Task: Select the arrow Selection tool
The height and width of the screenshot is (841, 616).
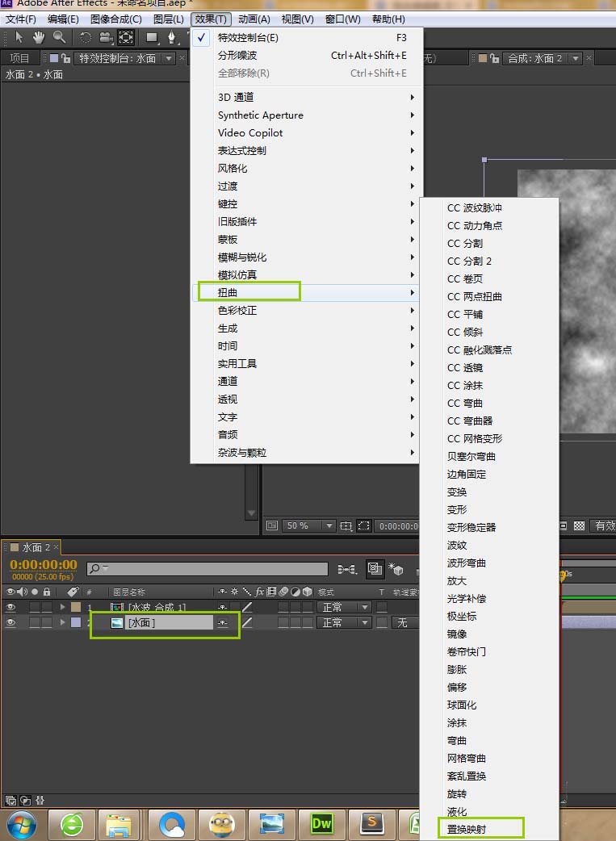Action: tap(19, 38)
